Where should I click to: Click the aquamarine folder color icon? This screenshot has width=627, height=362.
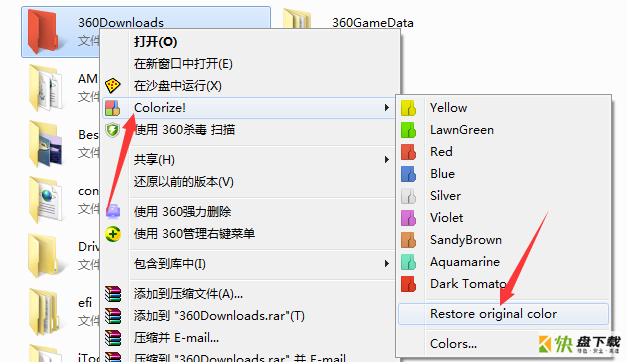coord(409,262)
